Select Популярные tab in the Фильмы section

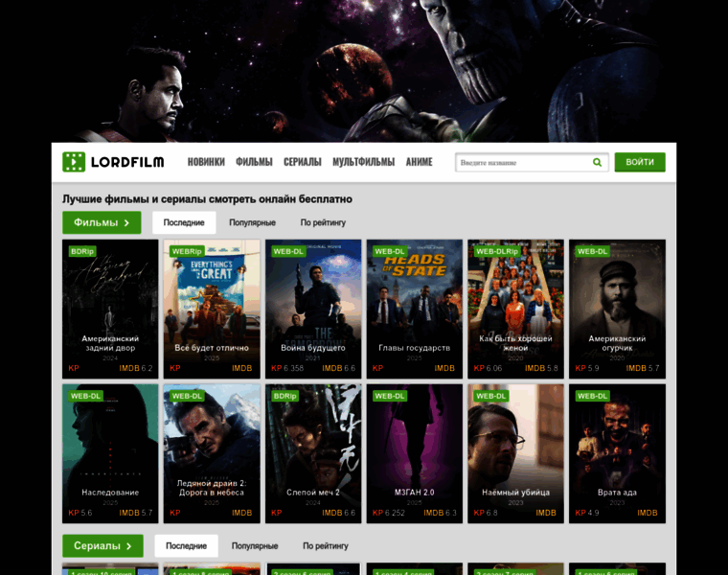(252, 222)
